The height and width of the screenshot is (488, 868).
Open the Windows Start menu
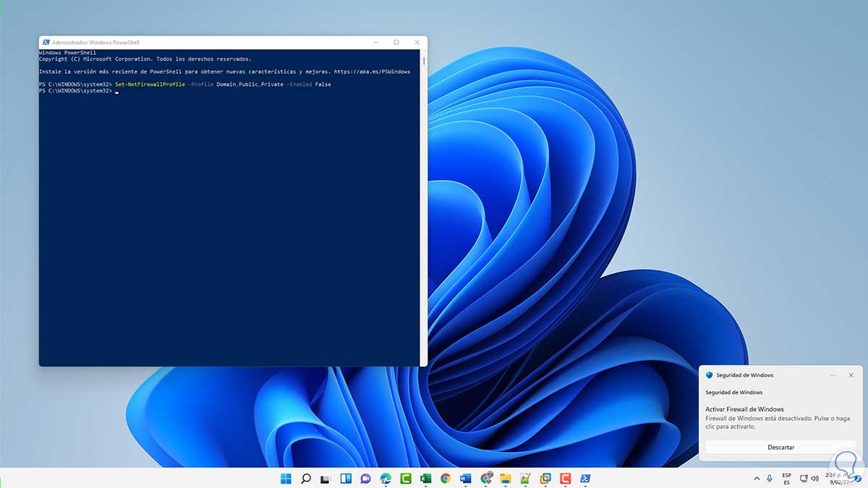pos(286,479)
